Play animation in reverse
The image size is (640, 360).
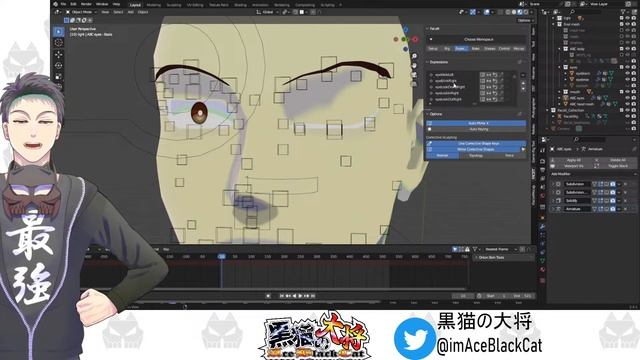tap(294, 296)
